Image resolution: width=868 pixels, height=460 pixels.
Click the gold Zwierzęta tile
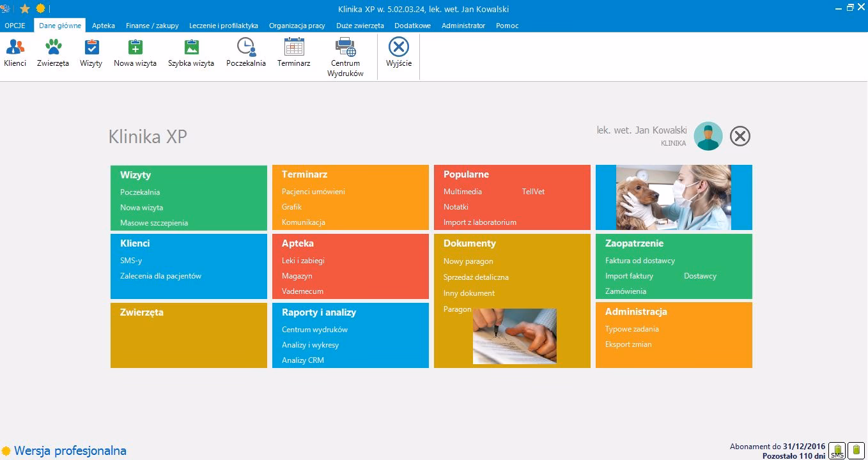tap(189, 335)
